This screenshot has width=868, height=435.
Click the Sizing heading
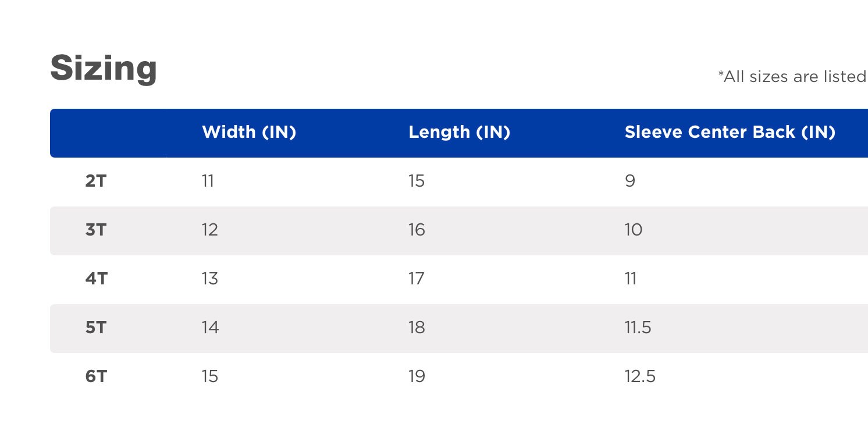[104, 69]
